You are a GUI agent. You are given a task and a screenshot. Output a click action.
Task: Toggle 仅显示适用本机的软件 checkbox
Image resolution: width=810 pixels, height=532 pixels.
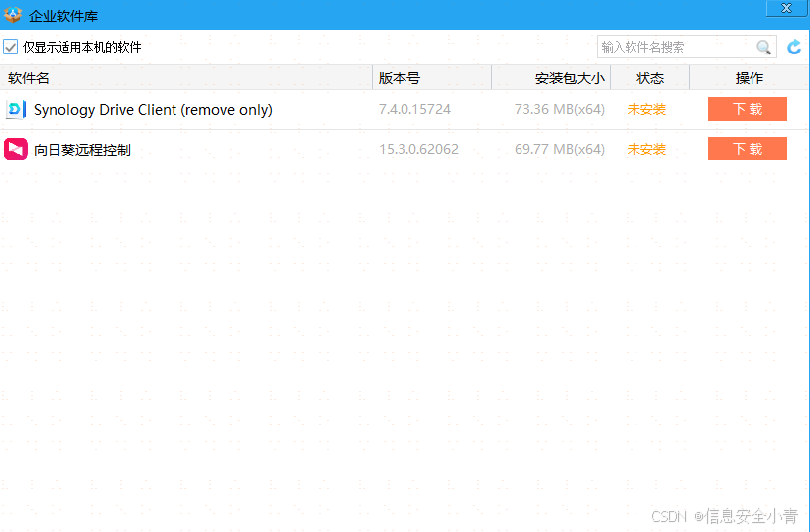click(x=10, y=47)
